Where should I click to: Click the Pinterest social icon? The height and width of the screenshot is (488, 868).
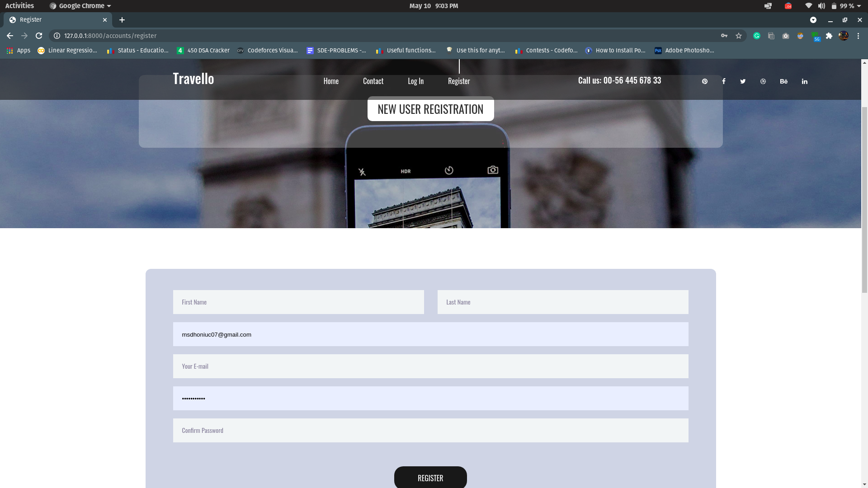[x=704, y=81]
